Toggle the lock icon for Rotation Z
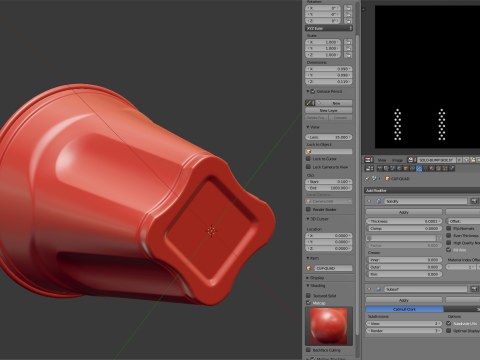 [348, 21]
